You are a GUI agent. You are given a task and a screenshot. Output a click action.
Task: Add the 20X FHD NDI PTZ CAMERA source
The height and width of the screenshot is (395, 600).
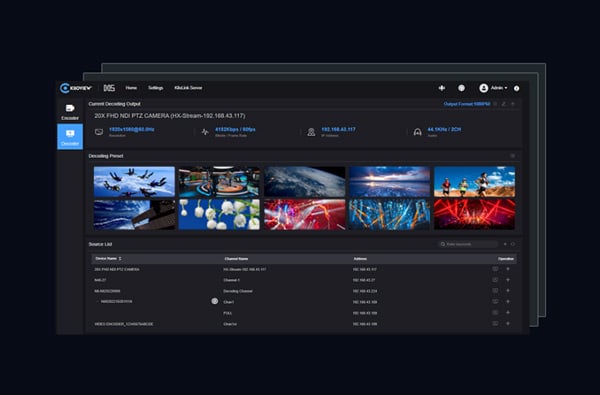point(508,269)
